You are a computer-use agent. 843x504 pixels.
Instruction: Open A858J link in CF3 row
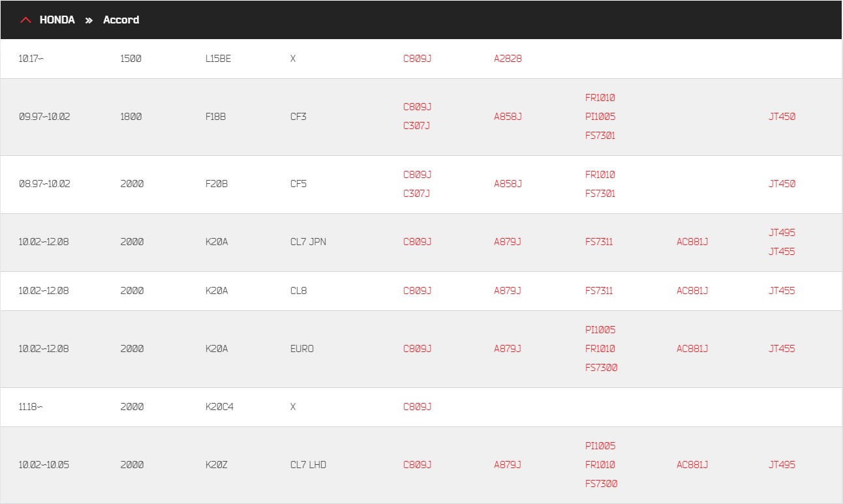(x=508, y=117)
